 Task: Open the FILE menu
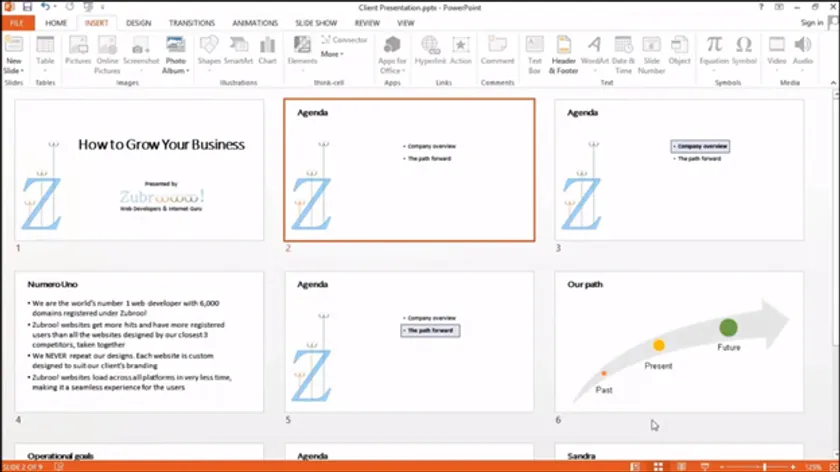pos(17,22)
